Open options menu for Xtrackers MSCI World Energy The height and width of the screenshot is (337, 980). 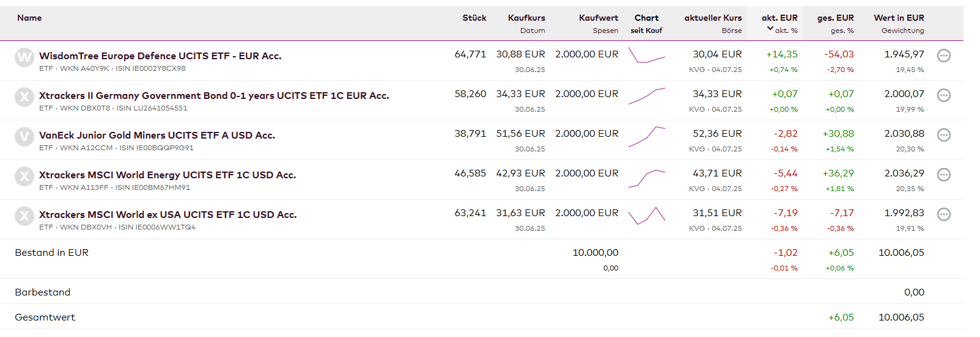[x=944, y=175]
